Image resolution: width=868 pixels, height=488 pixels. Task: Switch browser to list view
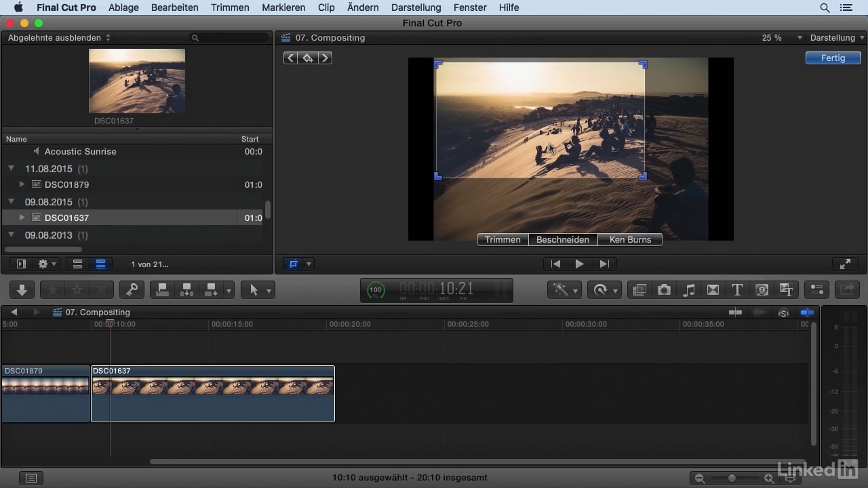(100, 264)
